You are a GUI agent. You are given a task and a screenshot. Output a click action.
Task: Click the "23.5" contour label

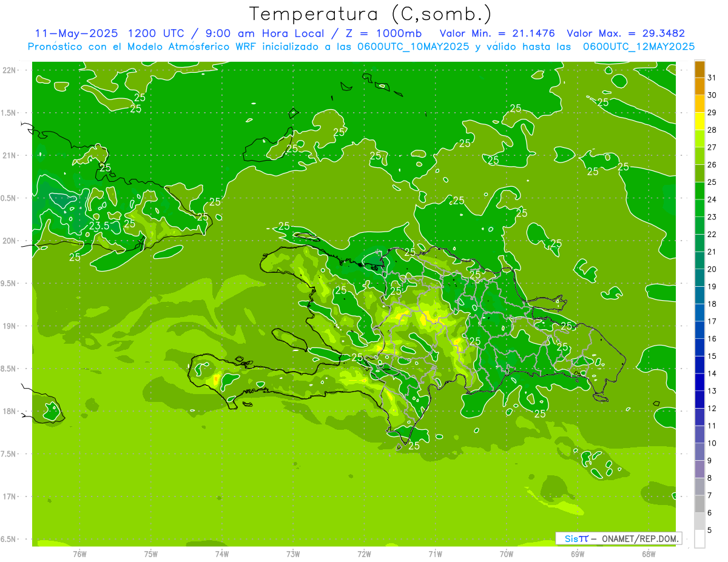(99, 226)
